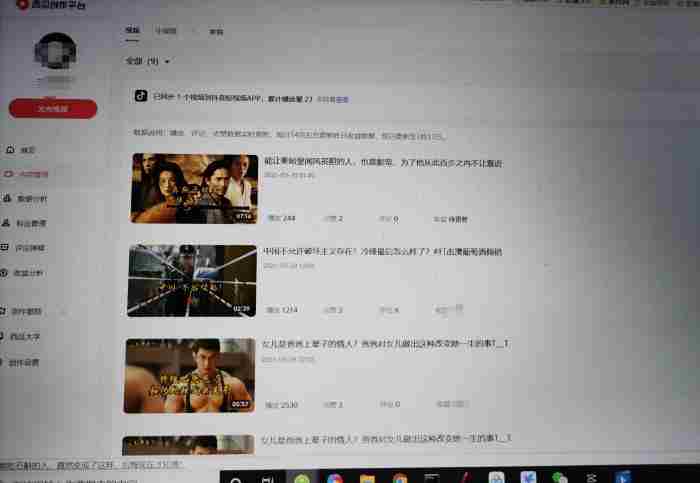
Task: Select the red highlighted content management sidebar item
Action: click(x=25, y=174)
